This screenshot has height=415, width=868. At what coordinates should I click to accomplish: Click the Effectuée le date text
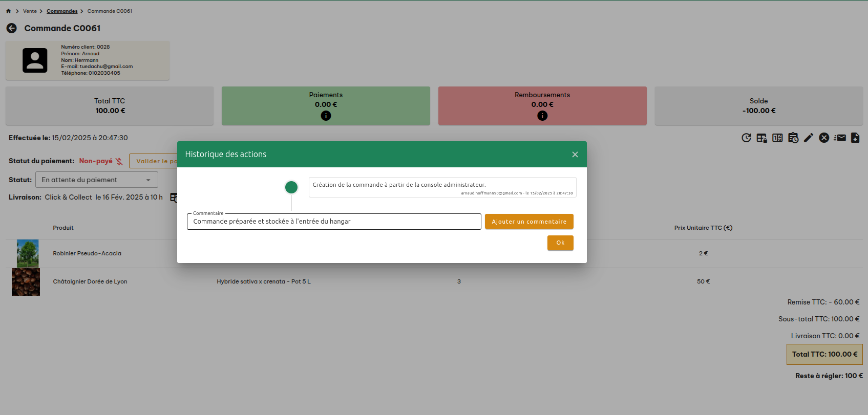pyautogui.click(x=68, y=138)
